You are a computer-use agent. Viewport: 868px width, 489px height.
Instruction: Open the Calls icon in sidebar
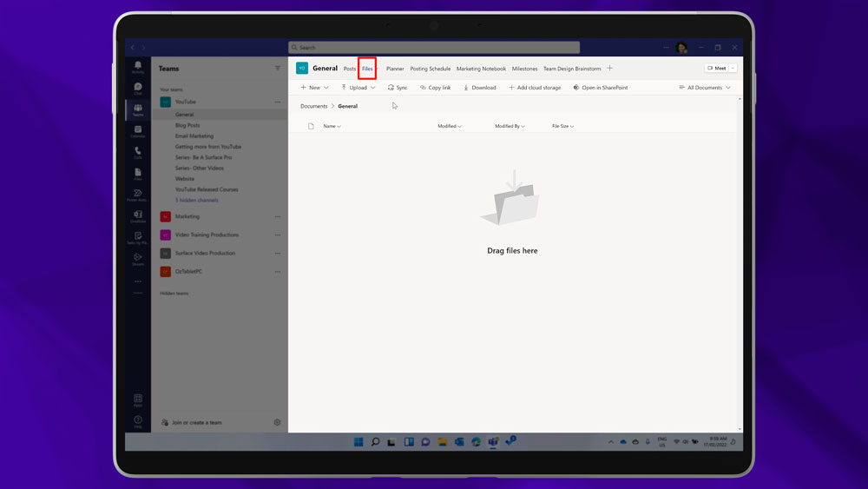coord(138,152)
